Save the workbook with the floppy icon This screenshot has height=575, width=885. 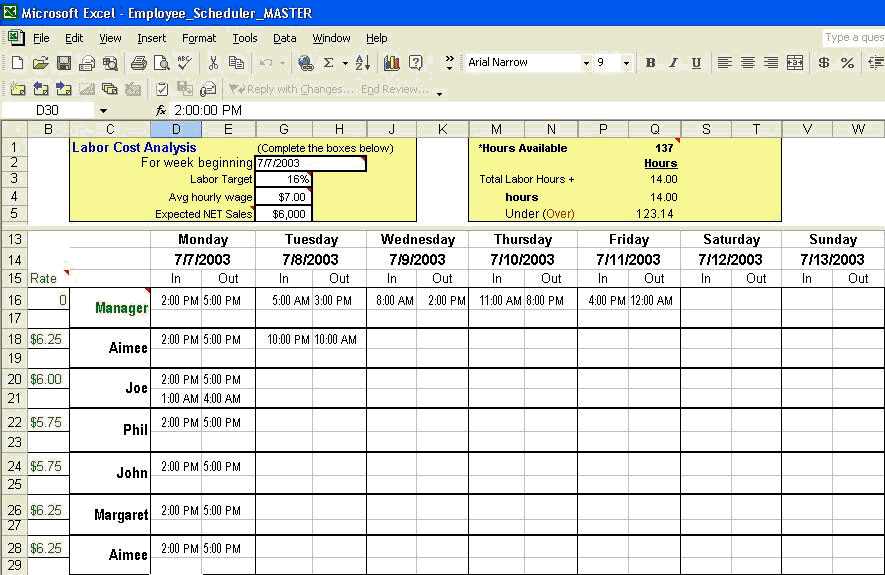[x=64, y=63]
